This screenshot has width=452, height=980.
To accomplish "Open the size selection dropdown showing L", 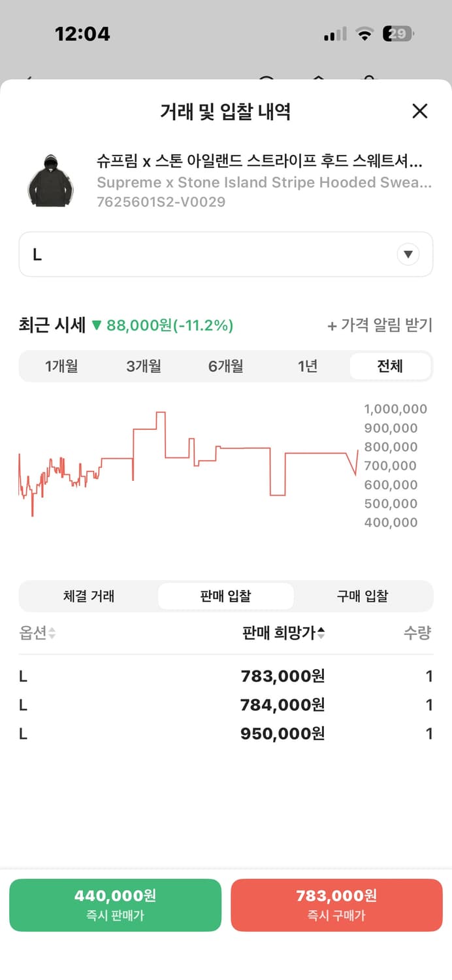I will (x=226, y=254).
